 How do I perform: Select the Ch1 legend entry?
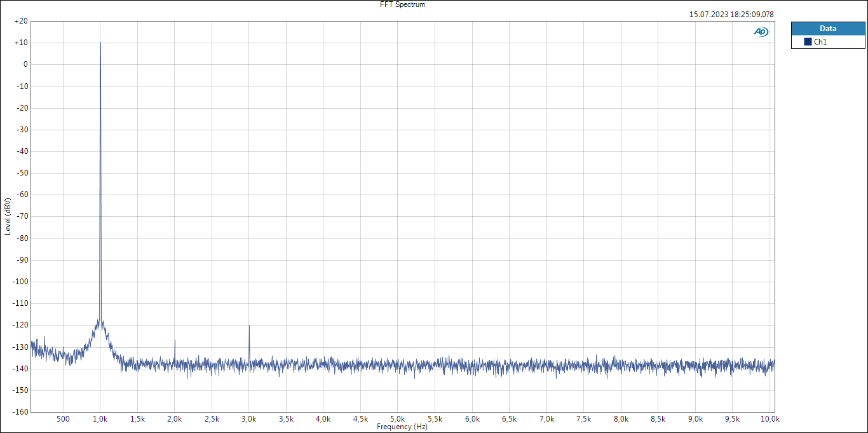pos(828,42)
